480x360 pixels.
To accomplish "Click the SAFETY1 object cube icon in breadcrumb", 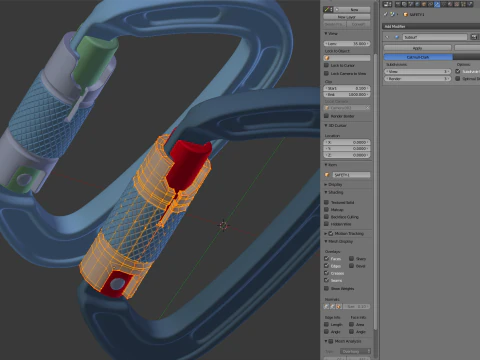I will 406,14.
